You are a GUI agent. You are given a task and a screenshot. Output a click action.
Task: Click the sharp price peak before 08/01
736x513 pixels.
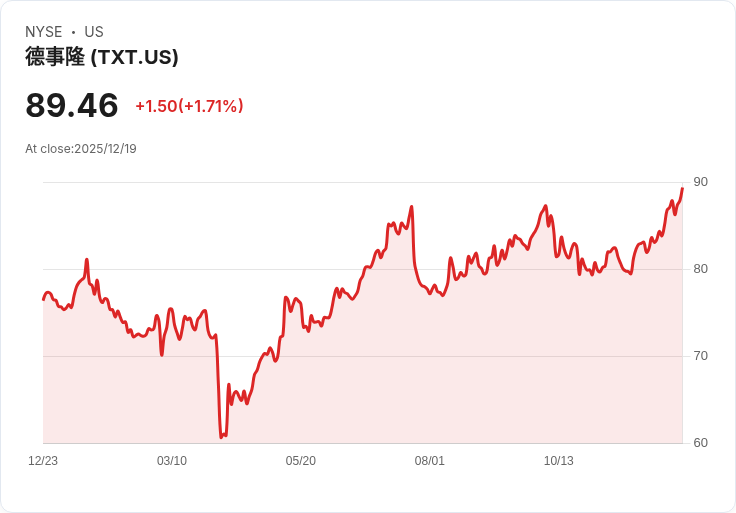[411, 207]
